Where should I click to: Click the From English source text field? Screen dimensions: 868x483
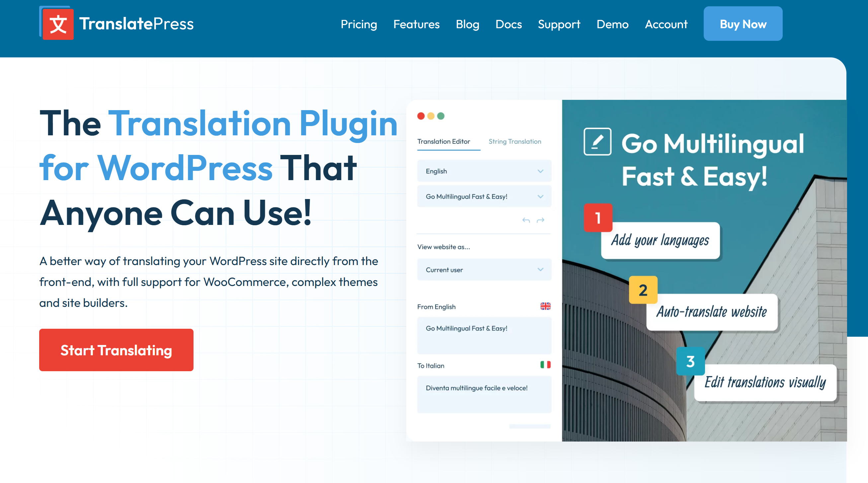484,335
